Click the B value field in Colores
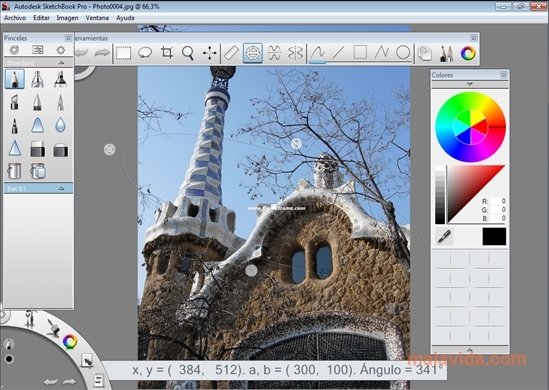Image resolution: width=549 pixels, height=390 pixels. click(x=498, y=218)
